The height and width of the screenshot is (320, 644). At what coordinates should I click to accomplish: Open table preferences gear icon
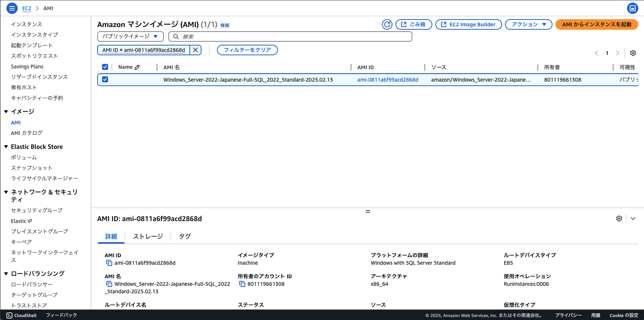click(633, 53)
